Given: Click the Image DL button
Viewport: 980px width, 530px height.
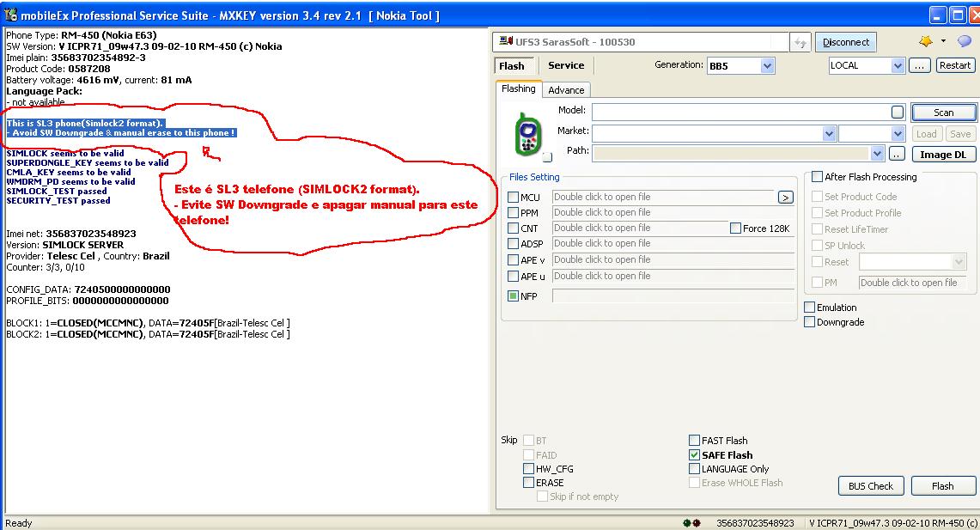Looking at the screenshot, I should [943, 155].
